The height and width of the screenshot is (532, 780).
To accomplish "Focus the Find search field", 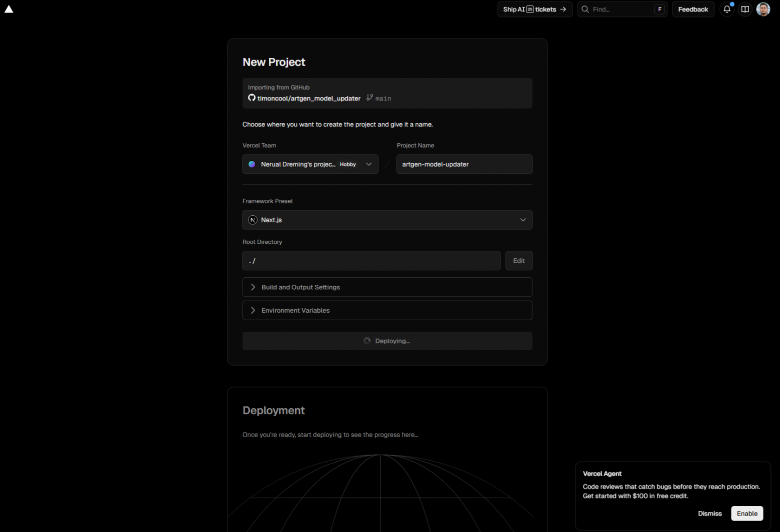I will click(x=621, y=9).
